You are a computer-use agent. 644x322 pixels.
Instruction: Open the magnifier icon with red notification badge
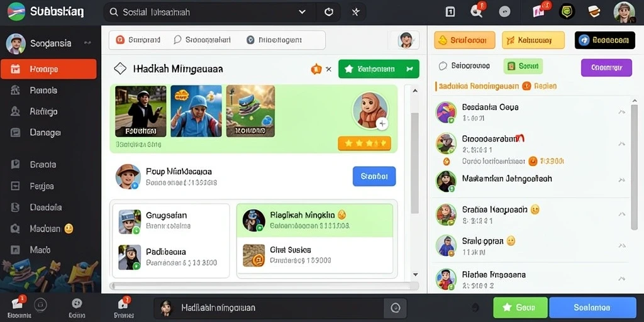(x=477, y=11)
